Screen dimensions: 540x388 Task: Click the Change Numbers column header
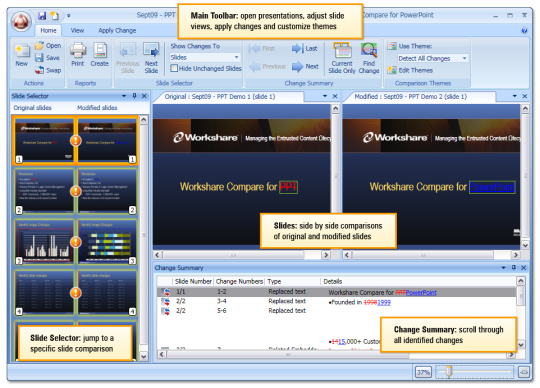(x=239, y=281)
